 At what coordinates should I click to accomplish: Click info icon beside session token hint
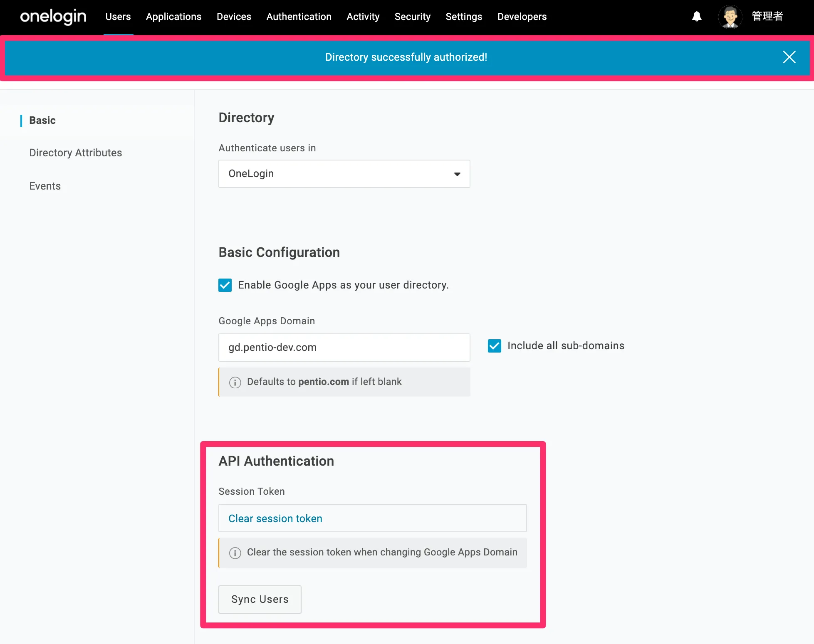pyautogui.click(x=235, y=553)
